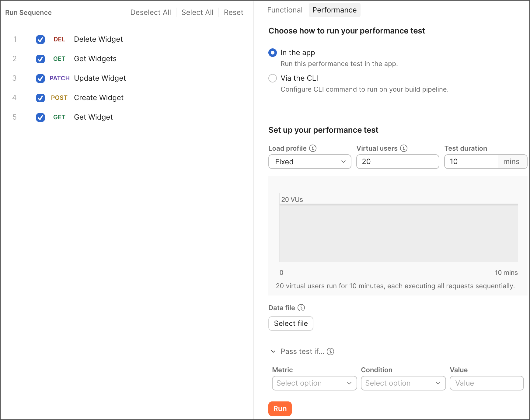Select the Performance tab

point(334,10)
